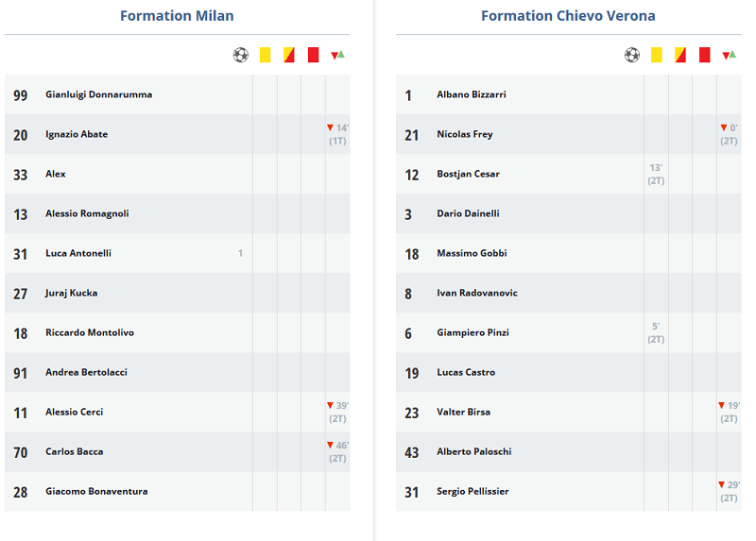Click the substitution arrows icon in Milan header
The image size is (756, 541).
pos(337,55)
